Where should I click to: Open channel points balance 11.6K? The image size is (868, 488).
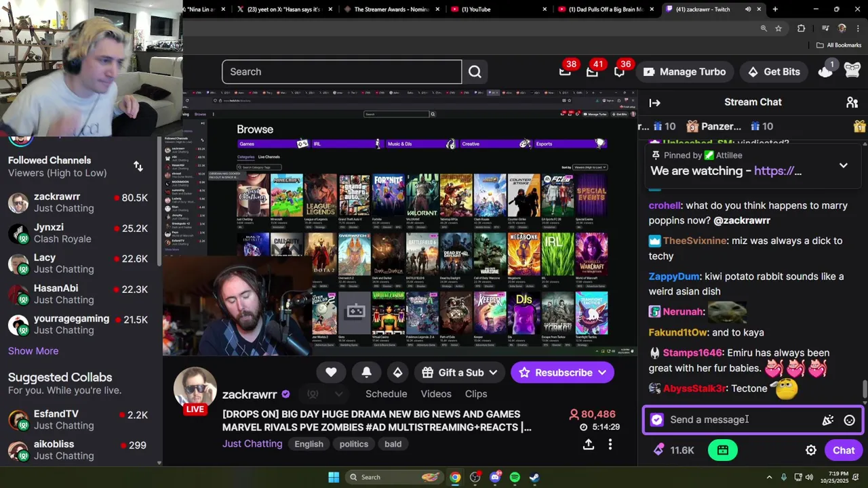click(674, 450)
